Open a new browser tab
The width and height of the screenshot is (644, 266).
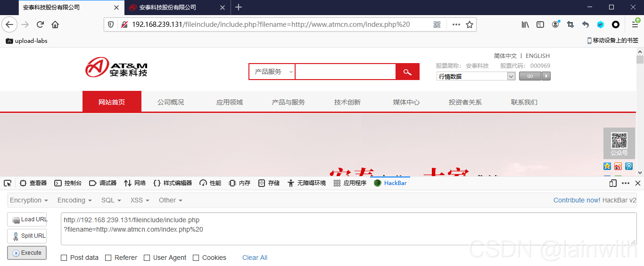pos(239,7)
